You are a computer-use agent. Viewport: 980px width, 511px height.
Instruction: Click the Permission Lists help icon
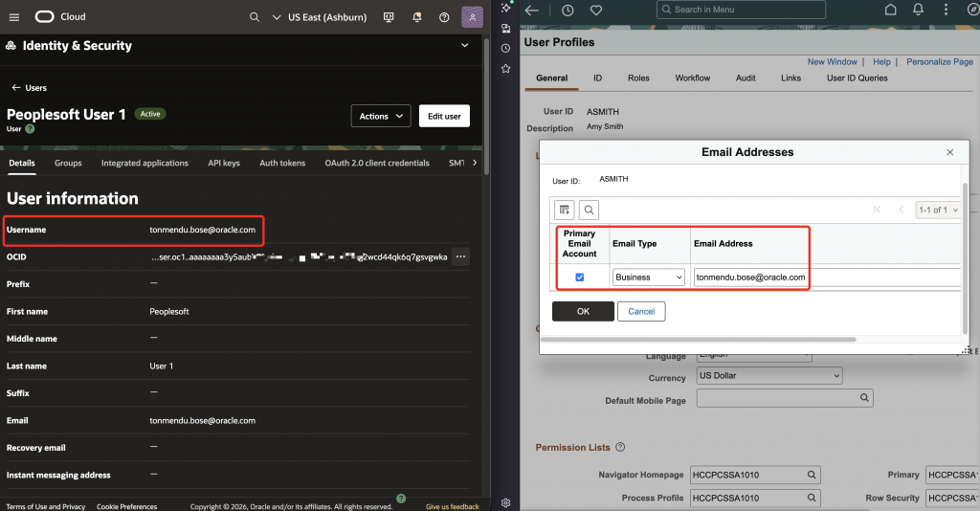click(x=620, y=447)
